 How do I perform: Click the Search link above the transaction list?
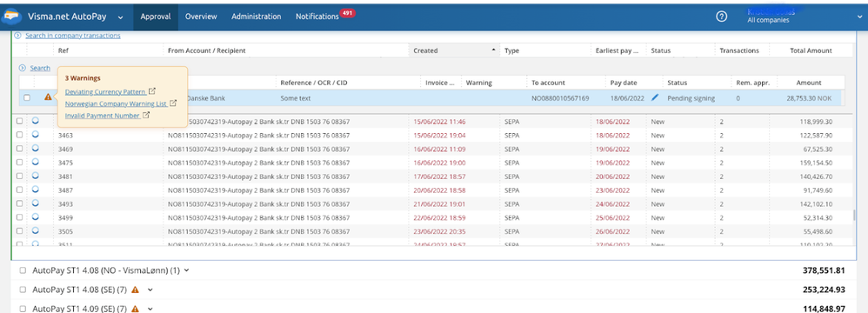40,68
